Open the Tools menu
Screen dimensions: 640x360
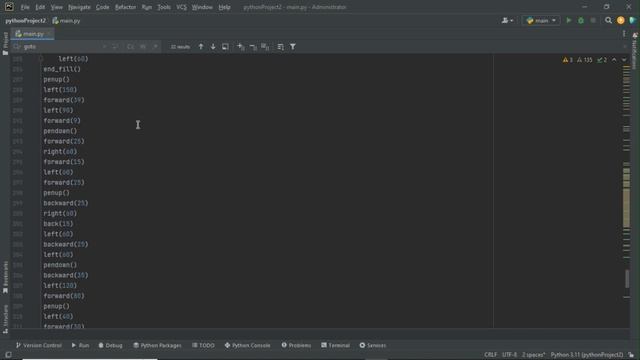(x=164, y=7)
